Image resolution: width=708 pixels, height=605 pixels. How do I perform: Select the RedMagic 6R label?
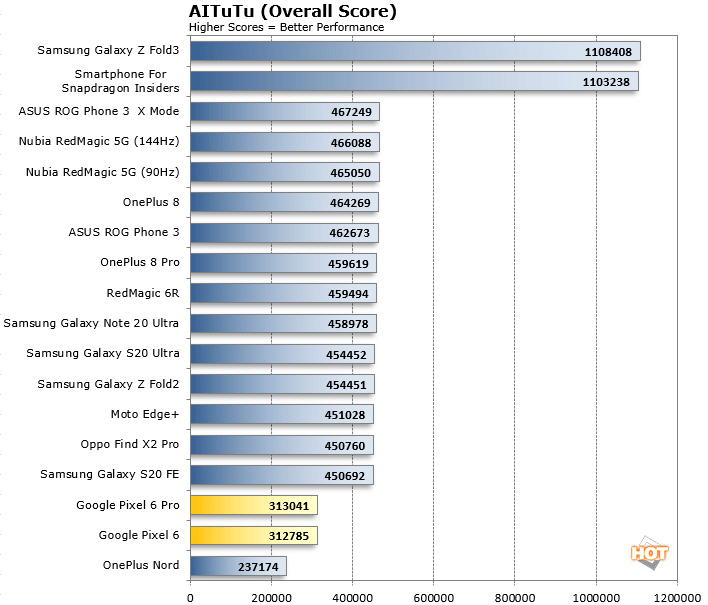143,293
